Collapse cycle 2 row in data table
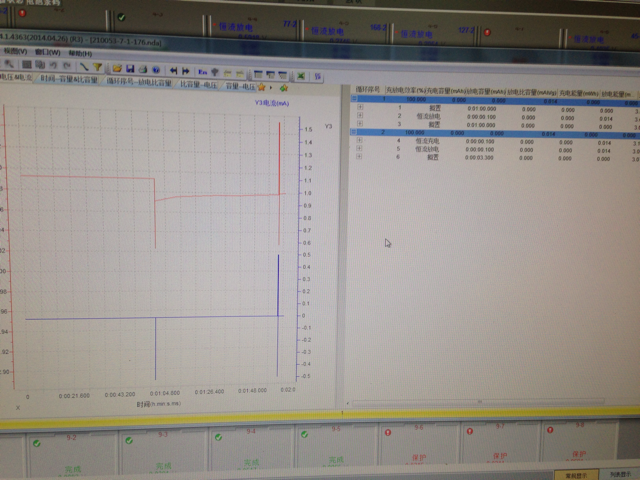Viewport: 640px width, 480px height. coord(353,132)
